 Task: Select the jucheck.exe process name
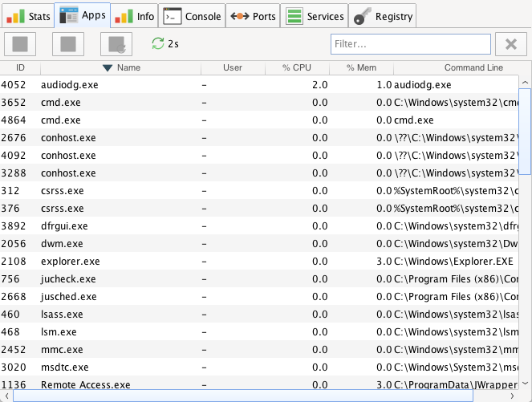click(68, 279)
